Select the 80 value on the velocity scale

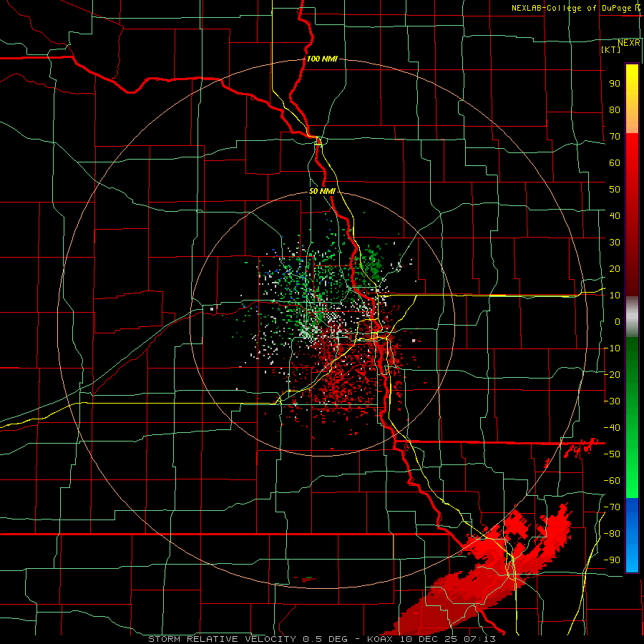click(x=615, y=109)
